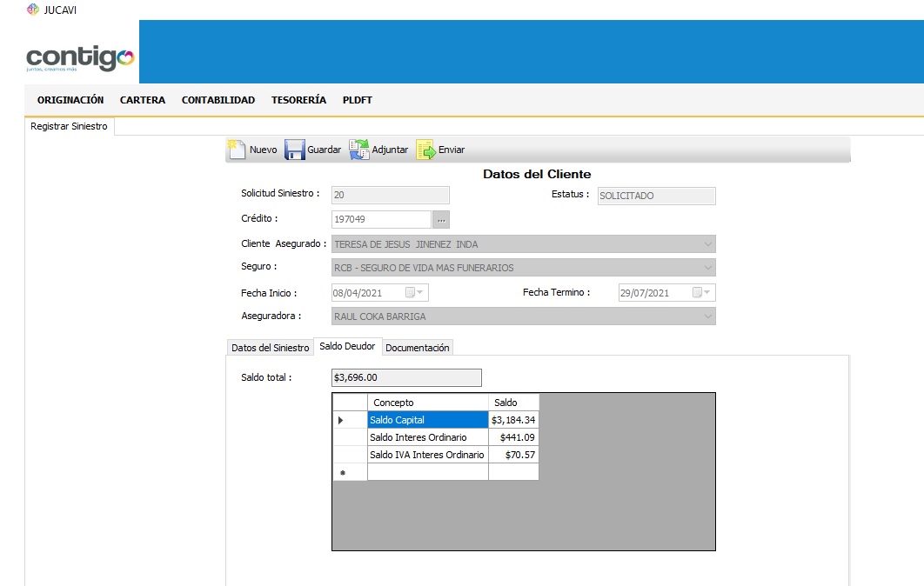Expand the Seguro dropdown
This screenshot has height=586, width=924.
pos(707,268)
